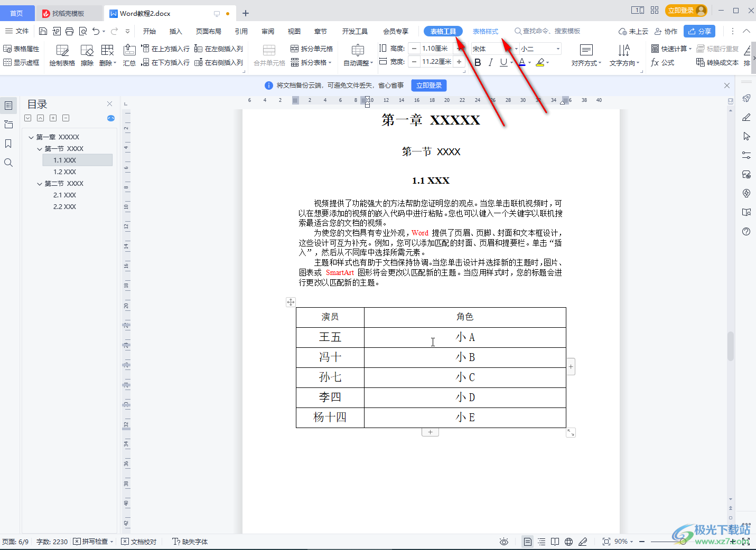Switch to the 插入 ribbon tab

click(176, 31)
